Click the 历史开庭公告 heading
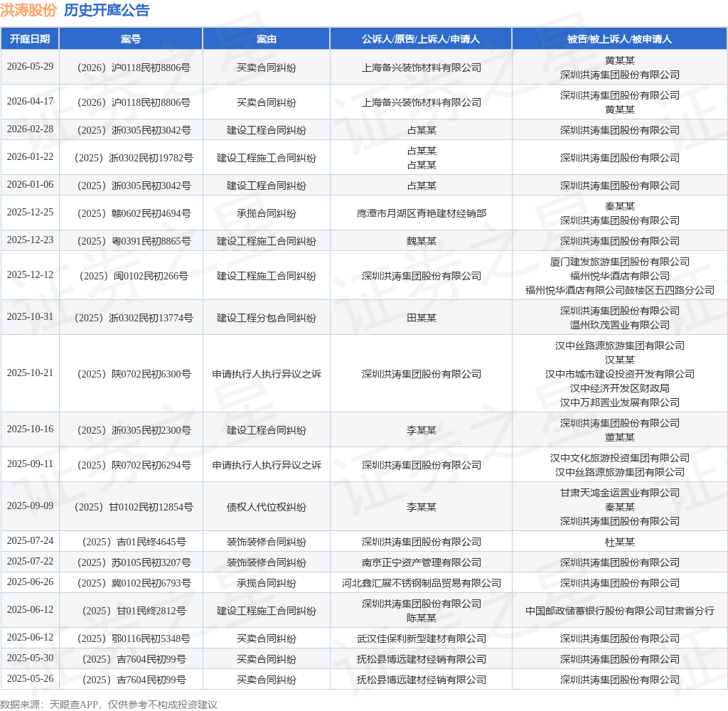 click(107, 10)
